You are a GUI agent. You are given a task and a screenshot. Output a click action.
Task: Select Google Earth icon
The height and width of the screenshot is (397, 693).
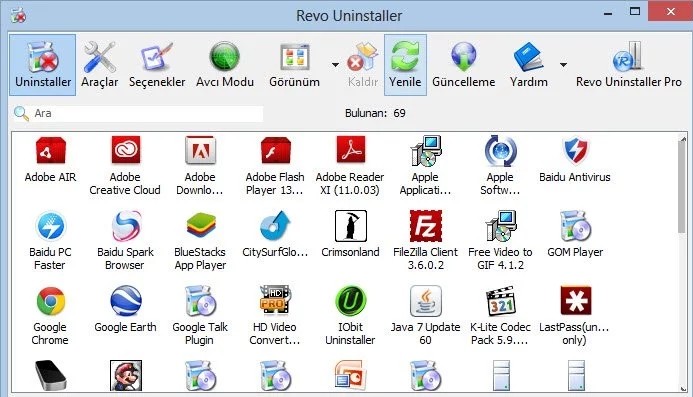click(126, 301)
